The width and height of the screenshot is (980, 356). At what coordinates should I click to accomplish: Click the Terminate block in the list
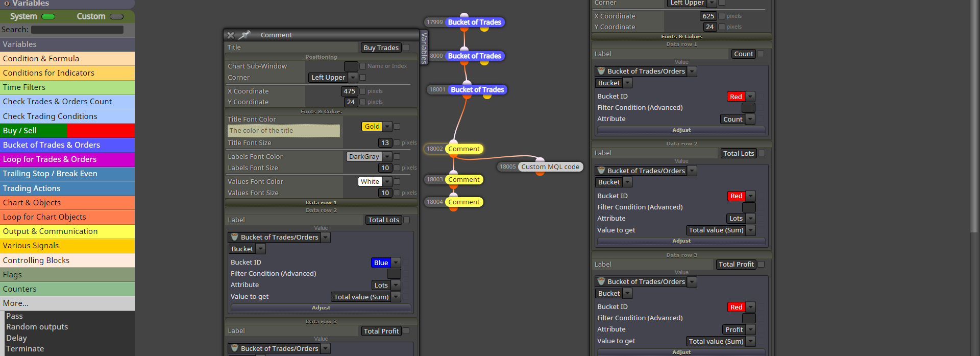pos(25,349)
